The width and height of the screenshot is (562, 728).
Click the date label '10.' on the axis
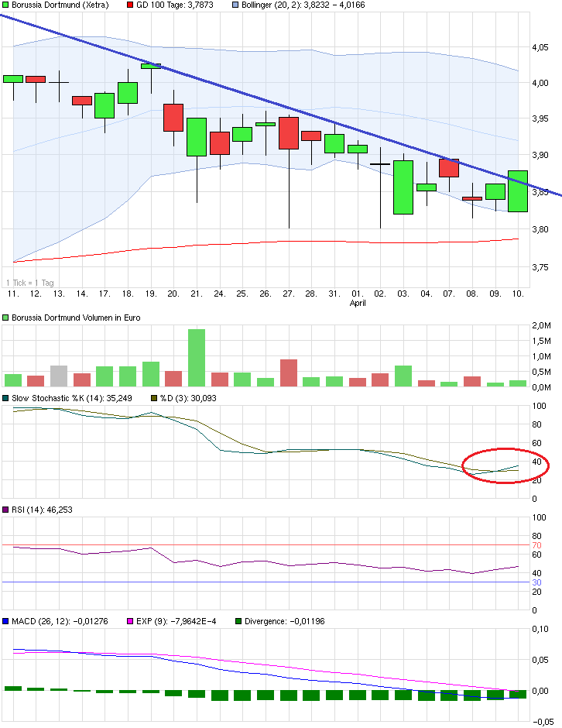pyautogui.click(x=518, y=294)
